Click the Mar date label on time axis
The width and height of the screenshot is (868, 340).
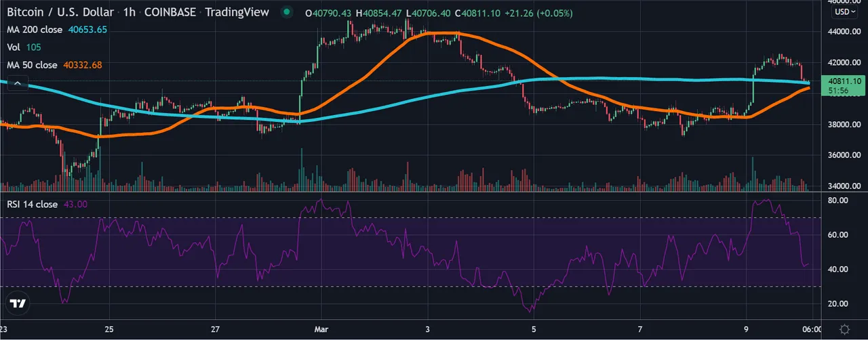click(x=321, y=329)
